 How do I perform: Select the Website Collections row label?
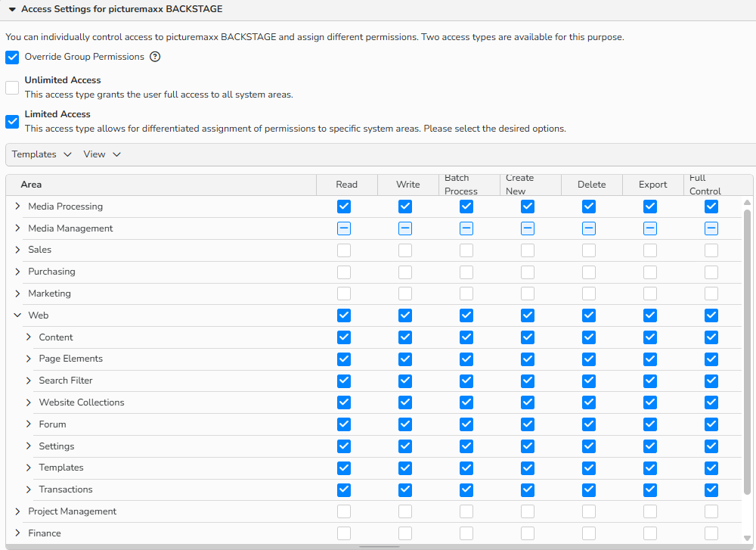(82, 402)
